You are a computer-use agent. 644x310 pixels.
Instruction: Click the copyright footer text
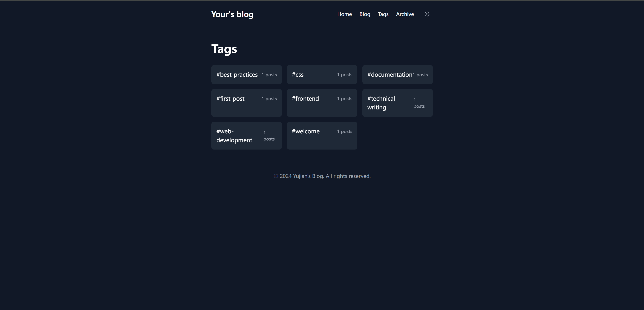[322, 176]
